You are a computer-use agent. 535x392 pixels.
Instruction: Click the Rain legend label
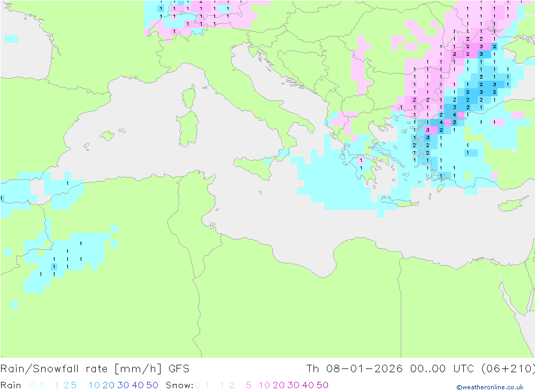[11, 385]
